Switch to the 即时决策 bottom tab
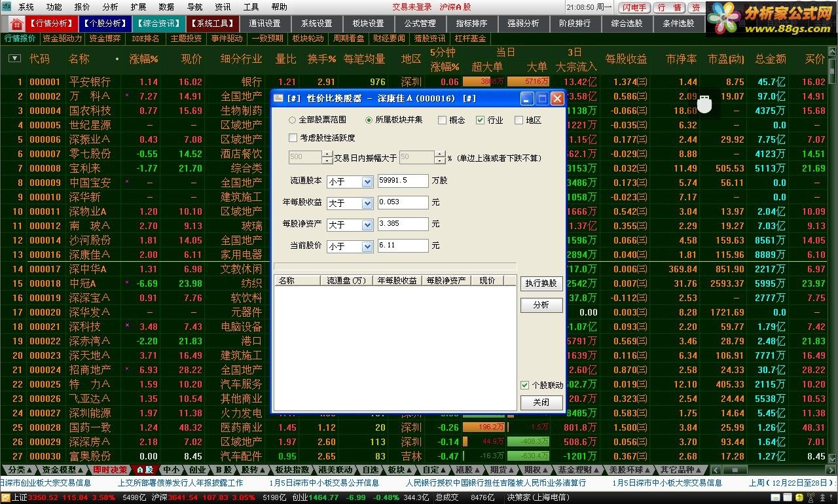The width and height of the screenshot is (838, 504). 109,470
